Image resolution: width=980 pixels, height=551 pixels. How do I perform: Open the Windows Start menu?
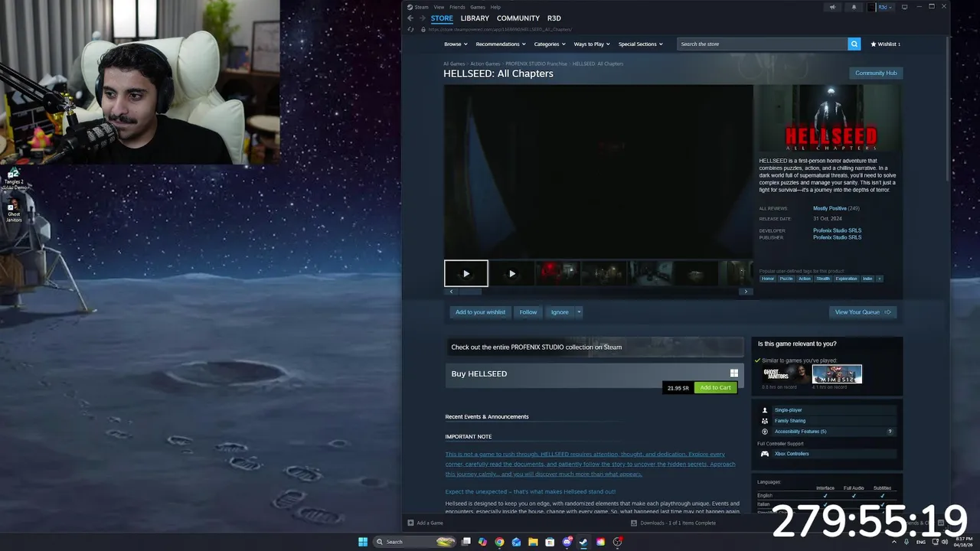coord(363,542)
